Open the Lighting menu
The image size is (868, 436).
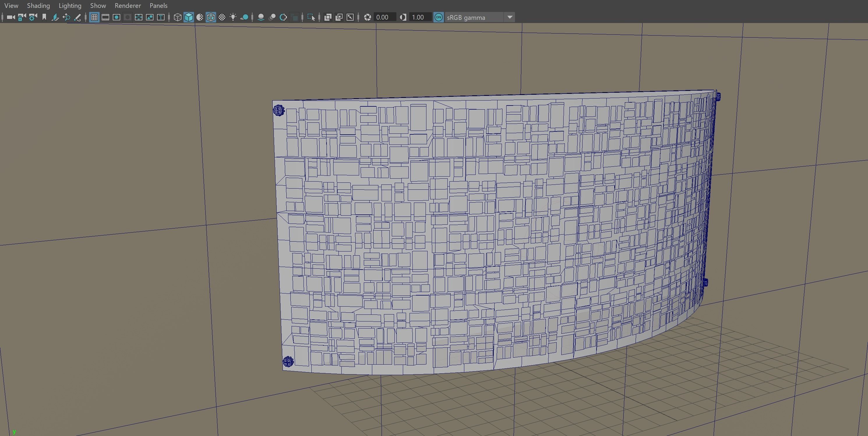click(70, 6)
